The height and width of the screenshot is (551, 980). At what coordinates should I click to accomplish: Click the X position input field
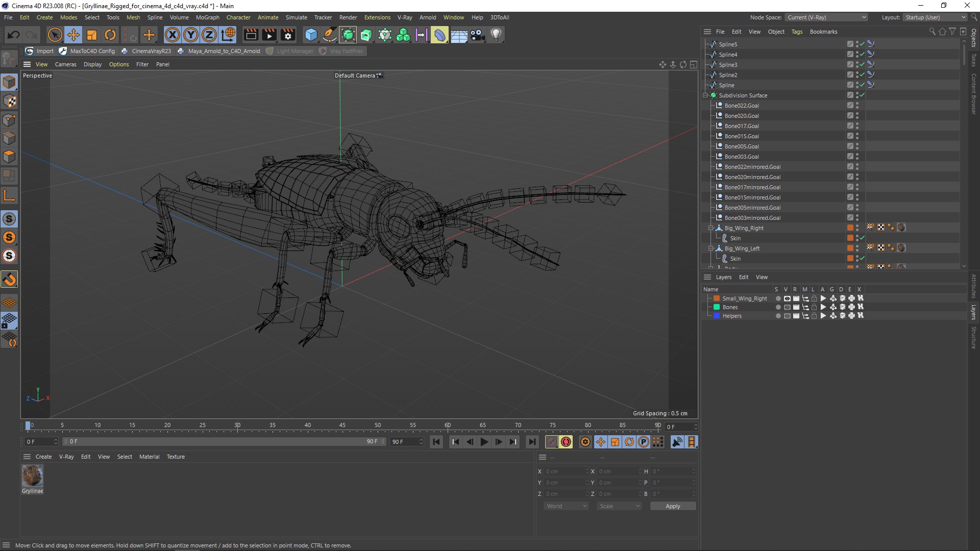click(566, 471)
